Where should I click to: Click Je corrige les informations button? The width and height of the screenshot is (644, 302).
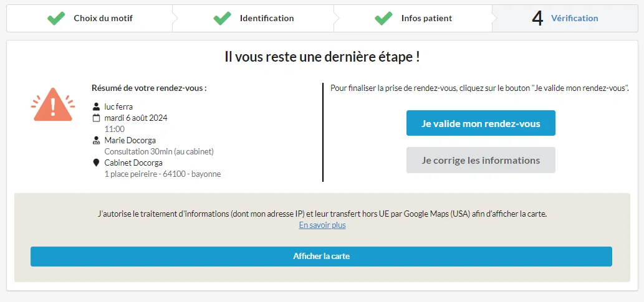tap(481, 160)
